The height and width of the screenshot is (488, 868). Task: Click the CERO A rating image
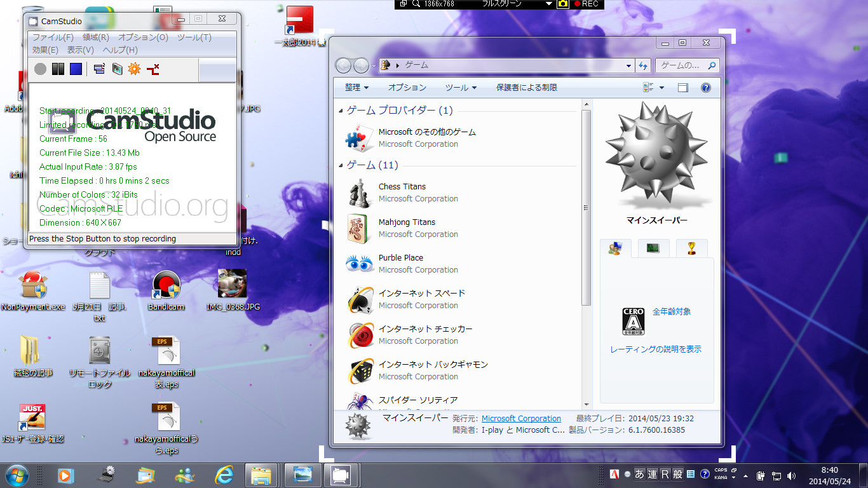click(633, 322)
